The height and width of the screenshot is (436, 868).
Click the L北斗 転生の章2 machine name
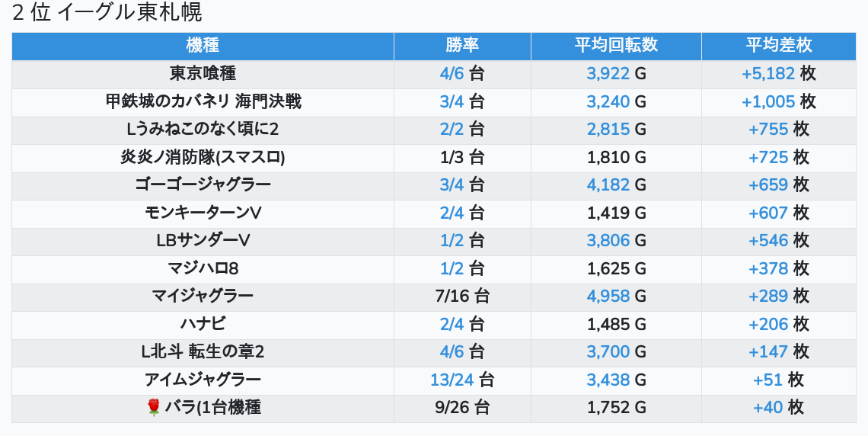(203, 352)
